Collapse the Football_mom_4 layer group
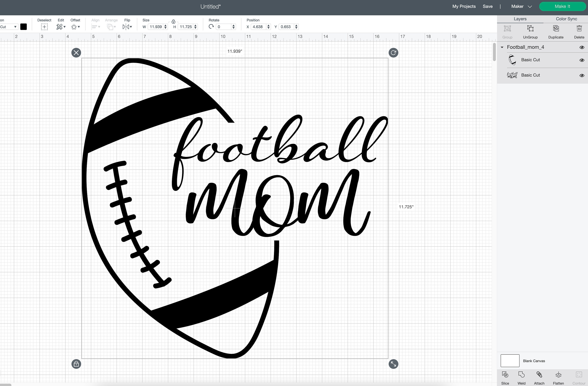 point(502,47)
